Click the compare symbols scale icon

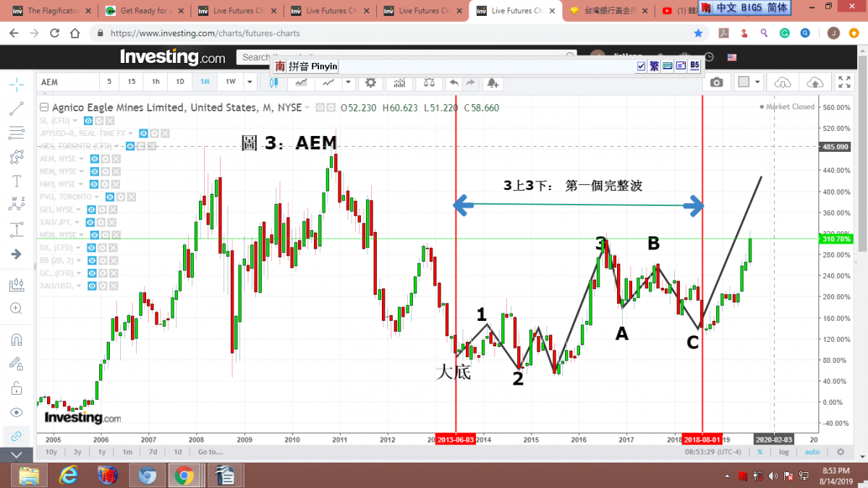coord(429,82)
